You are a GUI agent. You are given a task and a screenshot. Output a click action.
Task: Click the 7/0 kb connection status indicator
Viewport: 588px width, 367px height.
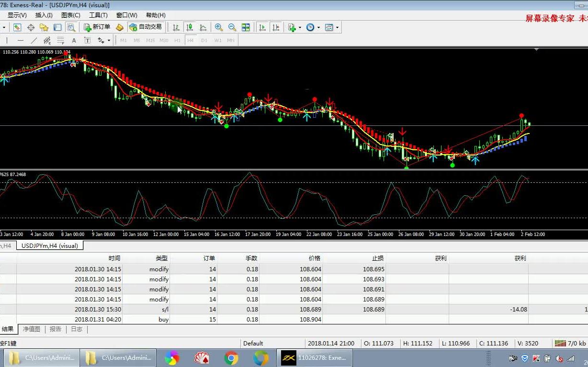click(570, 343)
